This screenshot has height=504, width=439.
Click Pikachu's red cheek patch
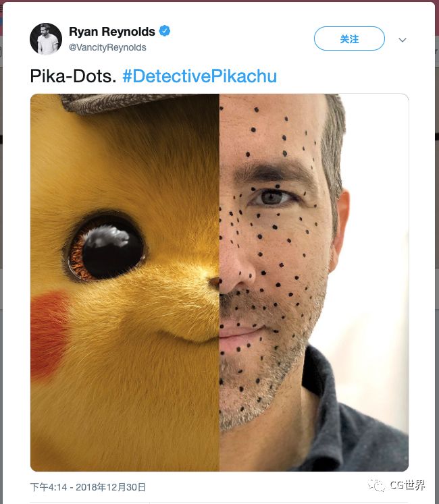[x=49, y=334]
